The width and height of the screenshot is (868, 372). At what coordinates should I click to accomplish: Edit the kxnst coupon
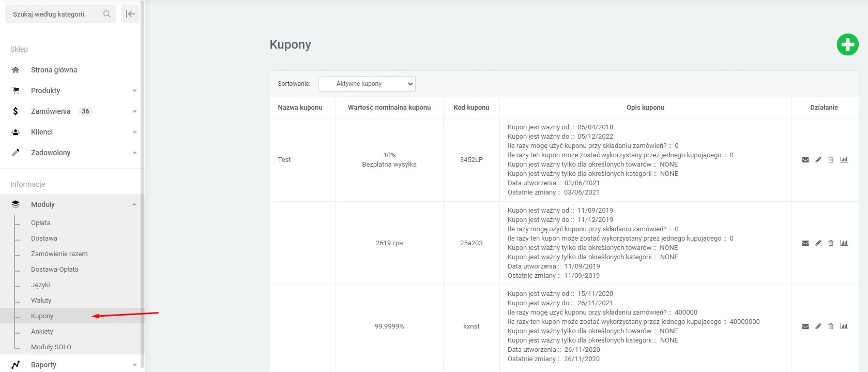pos(818,326)
